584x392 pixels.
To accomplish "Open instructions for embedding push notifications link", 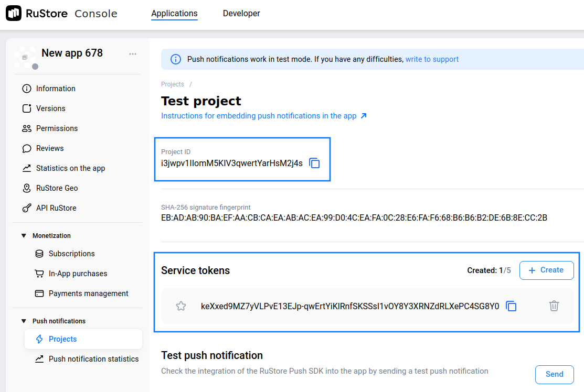I will (x=259, y=116).
